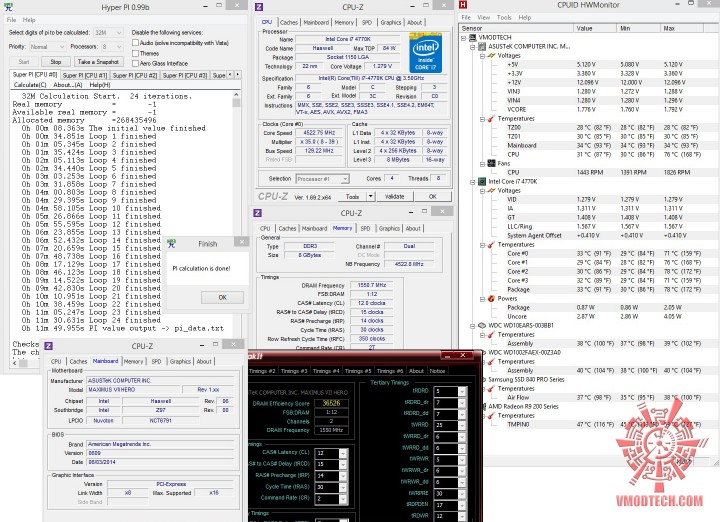Image resolution: width=720 pixels, height=522 pixels.
Task: Click the Temperatures icon above Core #0
Action: tap(491, 245)
